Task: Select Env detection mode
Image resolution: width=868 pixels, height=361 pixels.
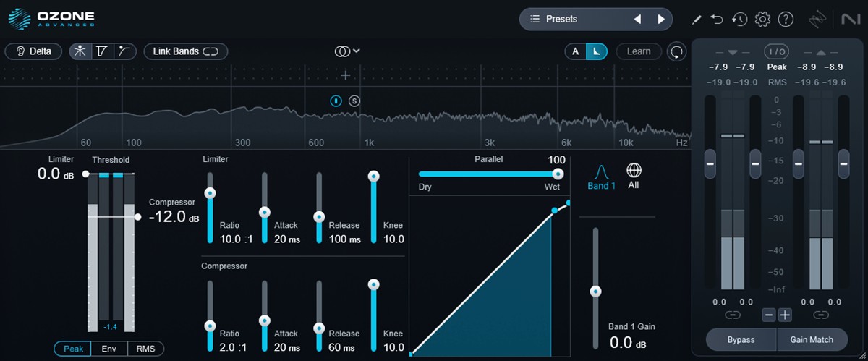Action: [109, 349]
